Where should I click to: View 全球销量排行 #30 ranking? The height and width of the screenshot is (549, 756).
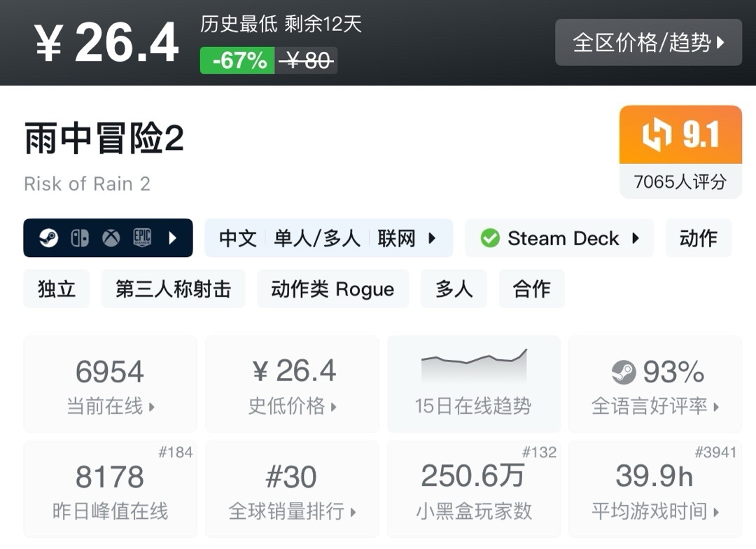pyautogui.click(x=292, y=489)
